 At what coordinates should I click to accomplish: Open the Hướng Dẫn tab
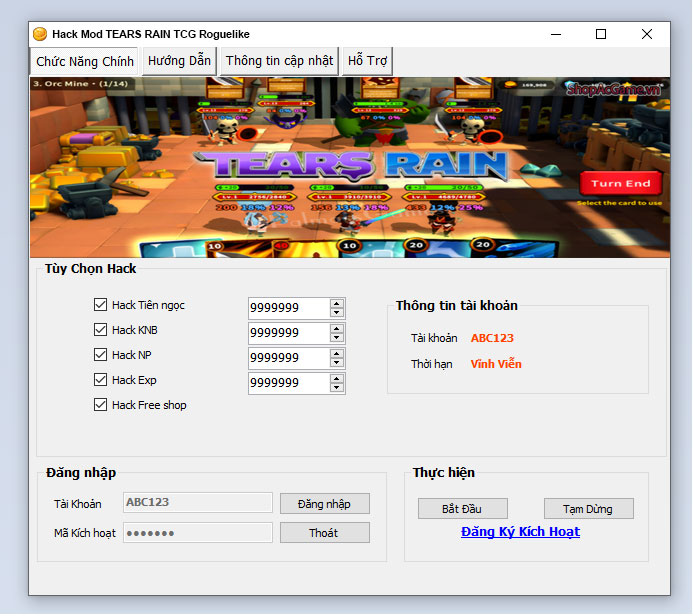pos(179,61)
